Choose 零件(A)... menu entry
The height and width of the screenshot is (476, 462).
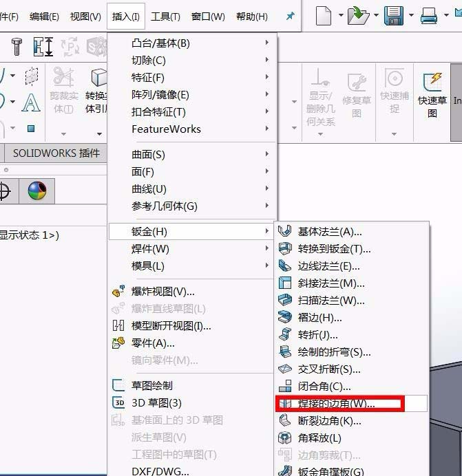tap(192, 343)
